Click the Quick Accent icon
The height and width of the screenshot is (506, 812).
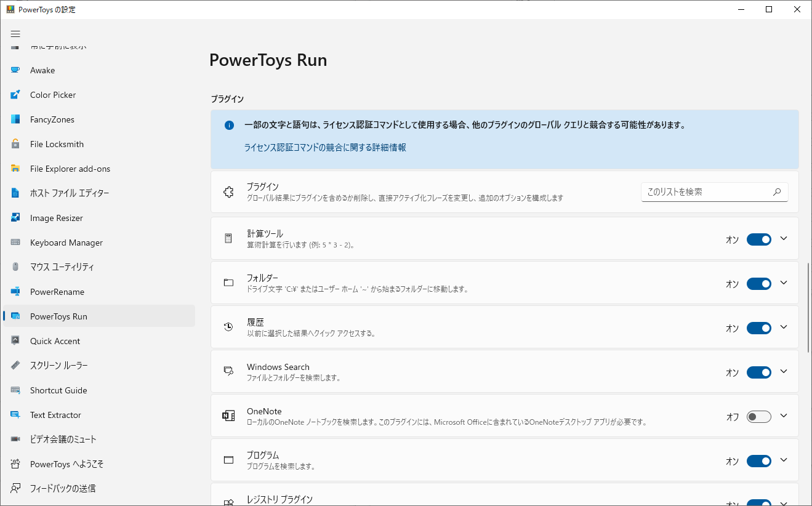click(15, 341)
